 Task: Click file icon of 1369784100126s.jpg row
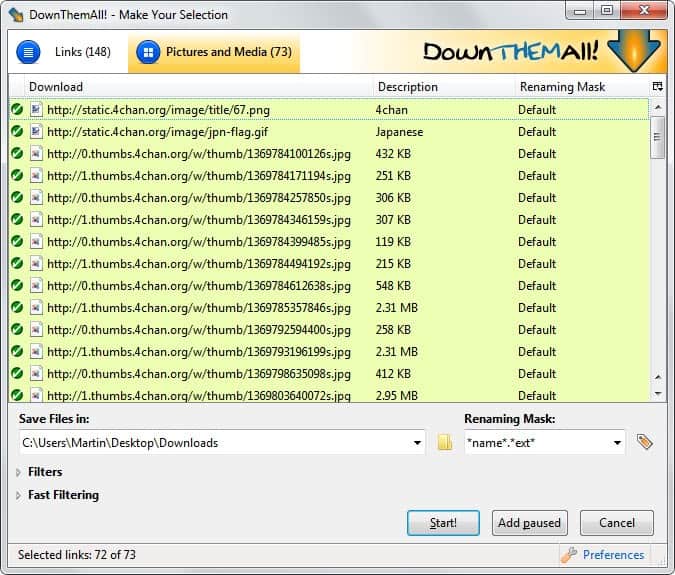[36, 154]
